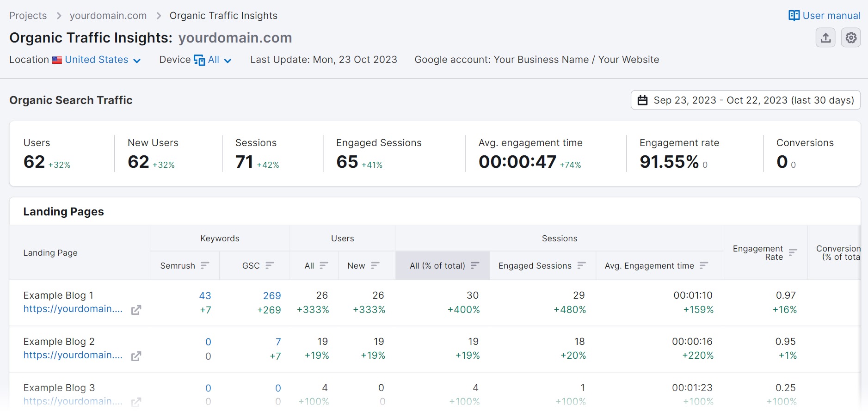Click the device icon beside the Device filter

coord(199,60)
